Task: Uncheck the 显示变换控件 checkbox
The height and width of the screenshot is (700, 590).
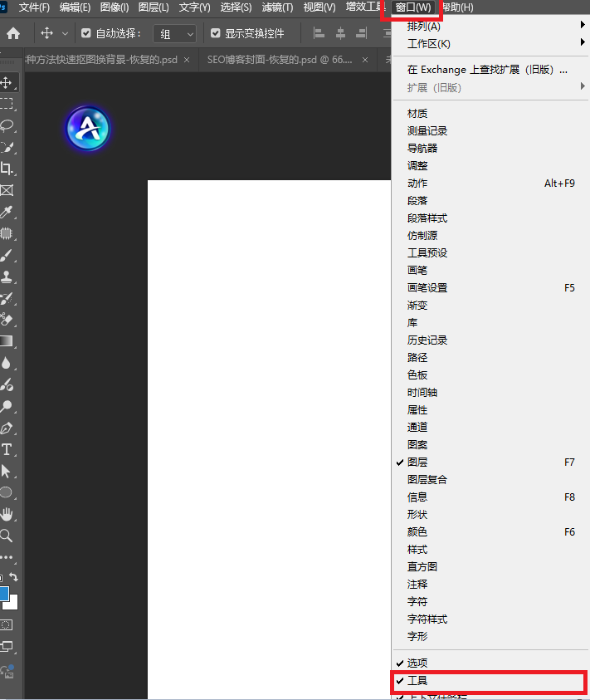Action: coord(216,34)
